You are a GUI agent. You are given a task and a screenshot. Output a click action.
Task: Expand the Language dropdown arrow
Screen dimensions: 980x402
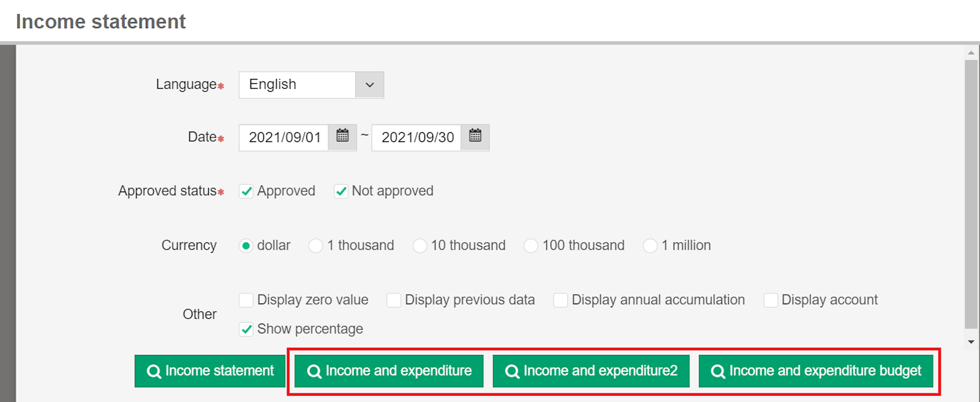pos(369,85)
